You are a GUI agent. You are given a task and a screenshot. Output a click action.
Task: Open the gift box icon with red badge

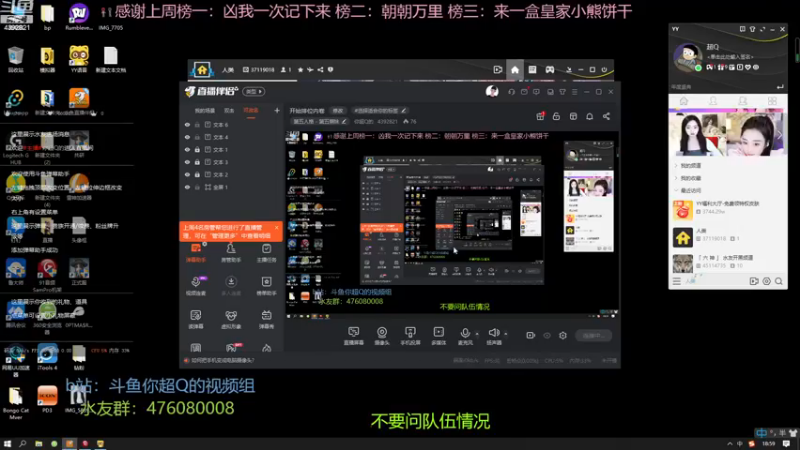(x=540, y=116)
